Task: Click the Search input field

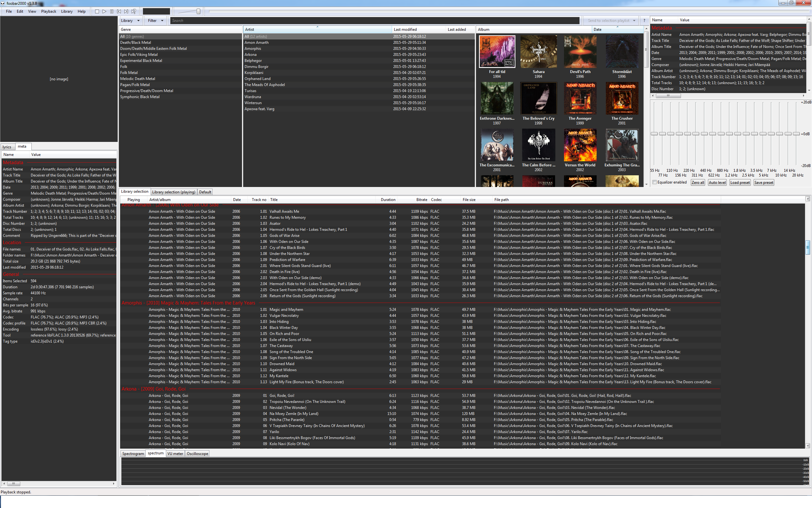Action: pos(375,21)
